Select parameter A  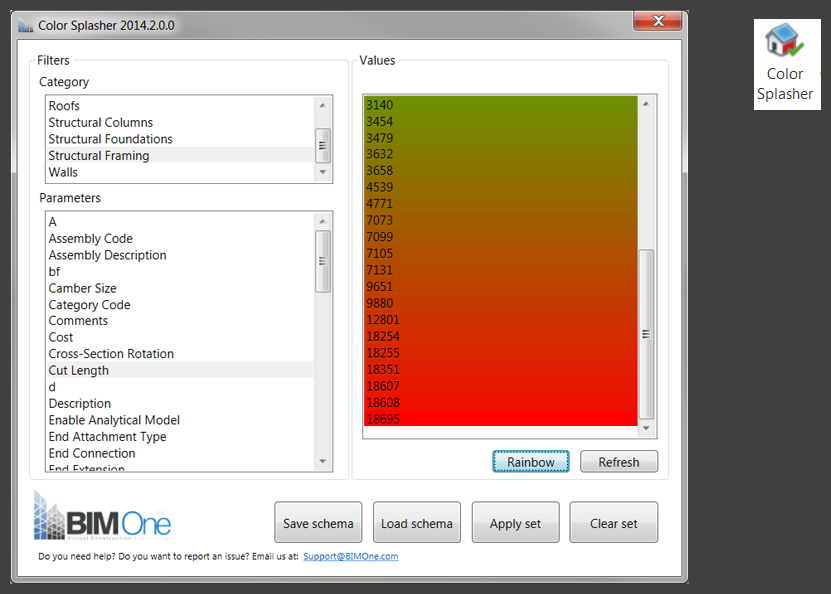click(x=180, y=221)
